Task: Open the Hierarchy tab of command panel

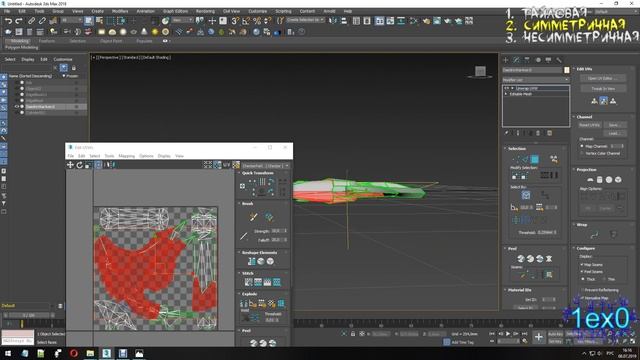Action: pyautogui.click(x=527, y=60)
